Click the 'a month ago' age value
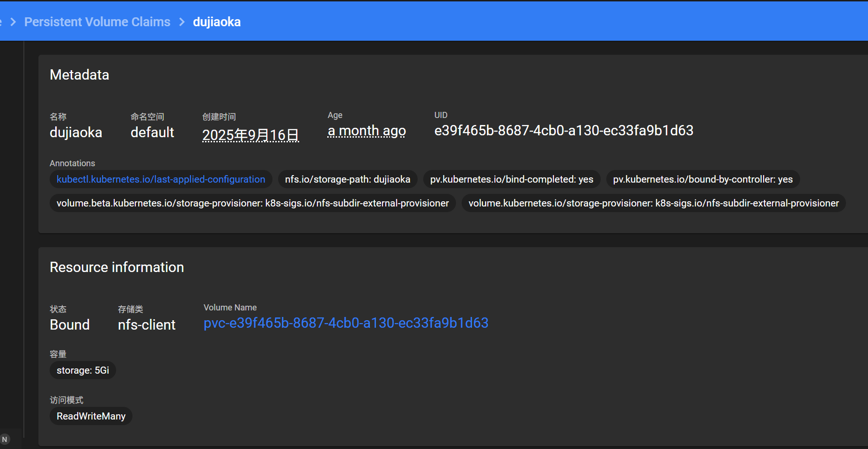868x449 pixels. pyautogui.click(x=367, y=131)
